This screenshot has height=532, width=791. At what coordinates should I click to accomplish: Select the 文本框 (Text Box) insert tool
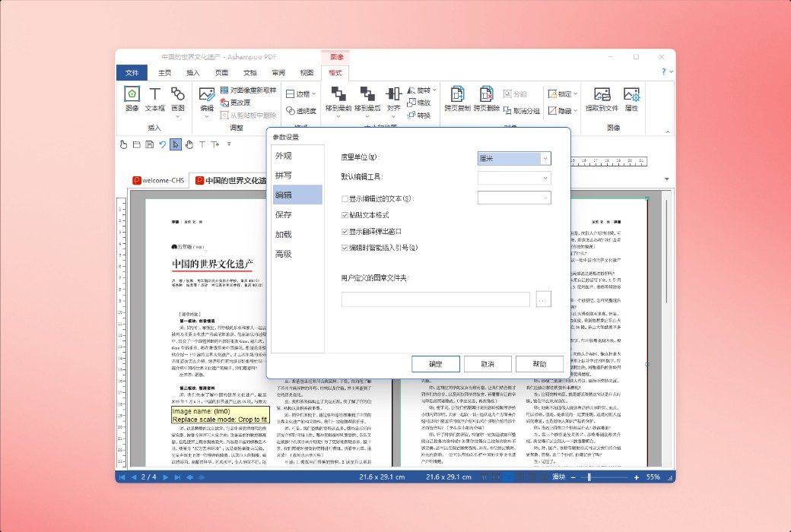coord(154,98)
